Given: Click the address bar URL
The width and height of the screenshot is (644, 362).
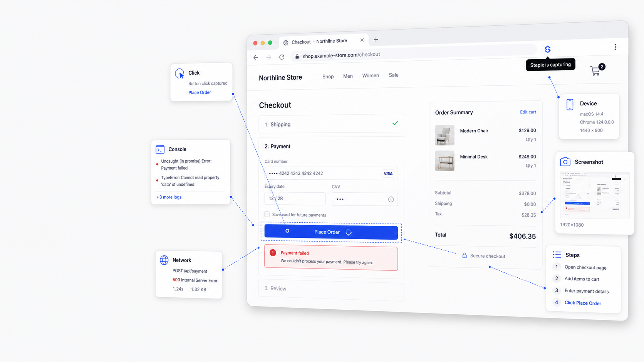Looking at the screenshot, I should 341,55.
